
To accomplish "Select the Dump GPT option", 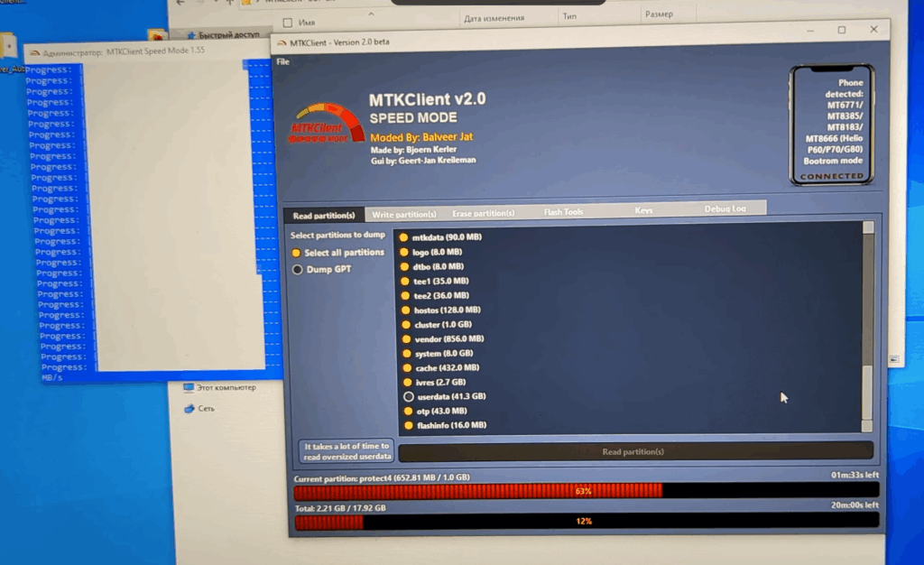I will pos(297,269).
